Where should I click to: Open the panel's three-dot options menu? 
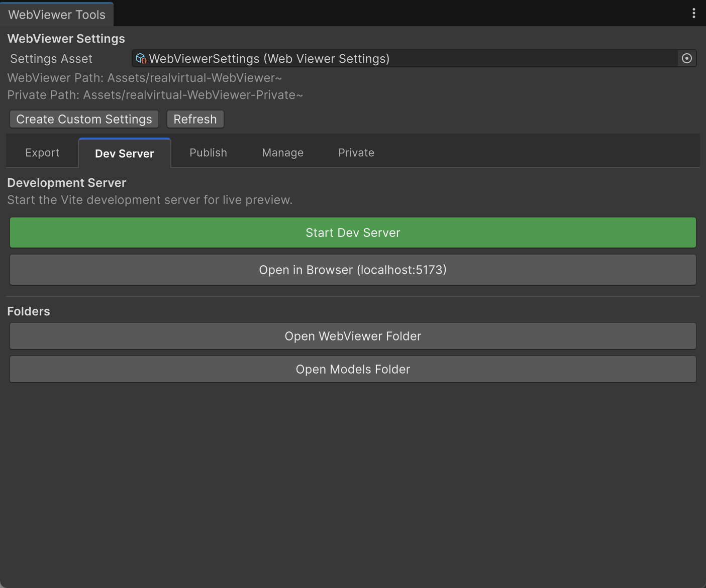[x=693, y=14]
